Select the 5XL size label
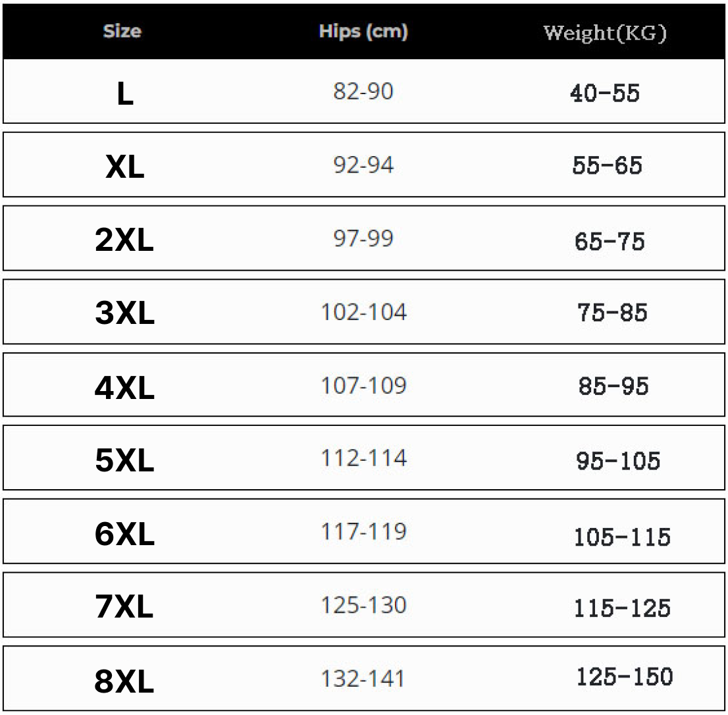This screenshot has width=728, height=715. [124, 460]
